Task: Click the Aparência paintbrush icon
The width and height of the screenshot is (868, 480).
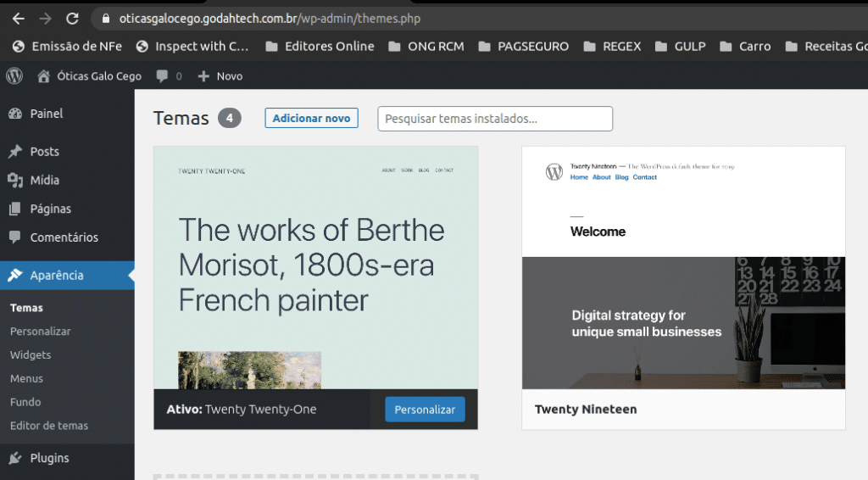Action: point(15,275)
